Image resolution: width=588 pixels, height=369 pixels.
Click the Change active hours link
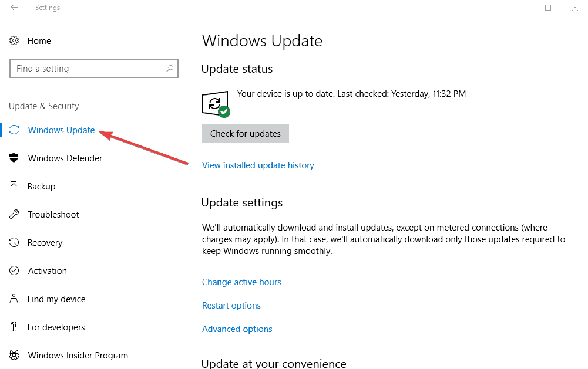click(x=241, y=282)
